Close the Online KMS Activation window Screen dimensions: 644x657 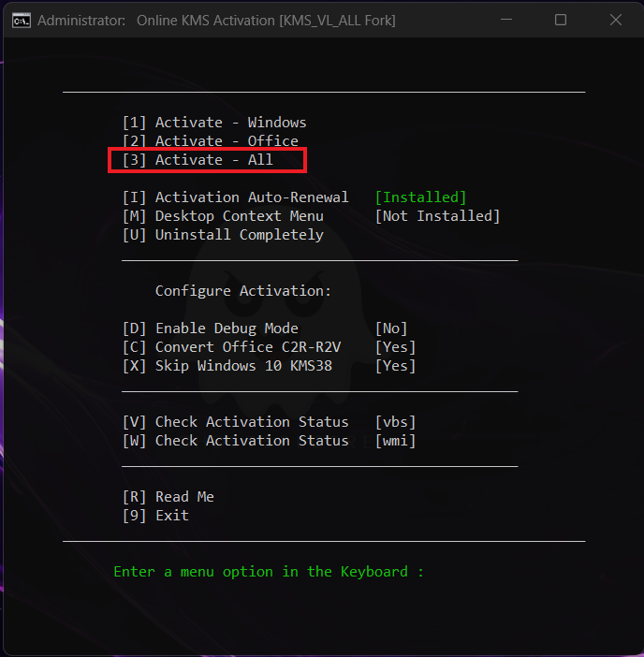(x=613, y=20)
